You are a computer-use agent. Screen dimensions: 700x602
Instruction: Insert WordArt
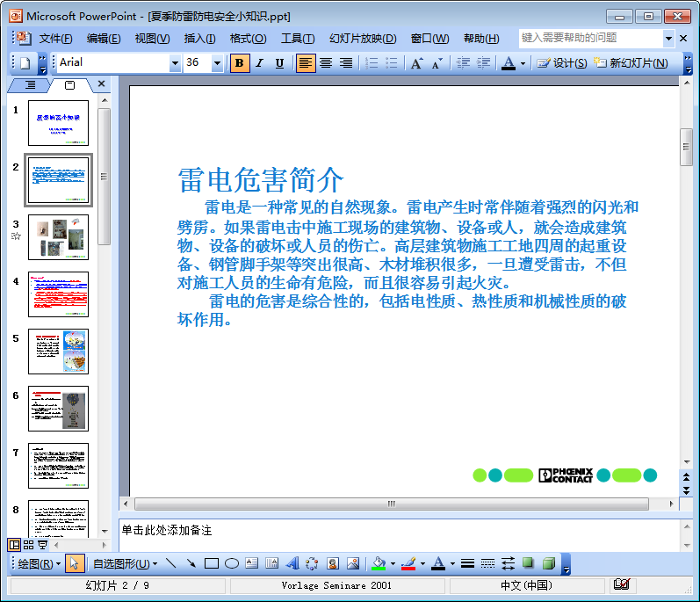(x=292, y=563)
